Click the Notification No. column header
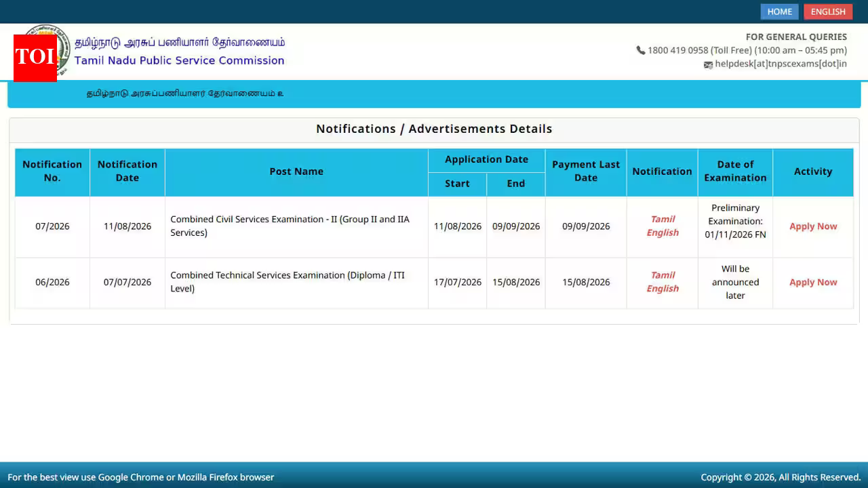868x488 pixels. [52, 171]
